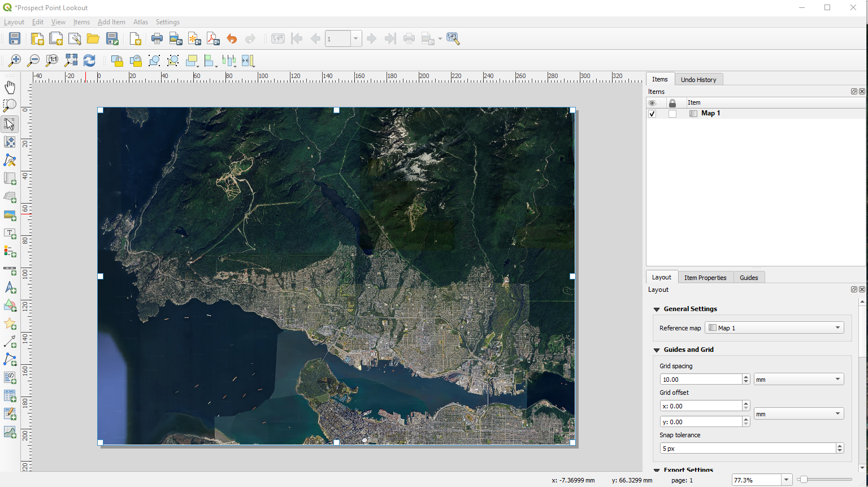
Task: Select the Add Label tool
Action: point(10,234)
